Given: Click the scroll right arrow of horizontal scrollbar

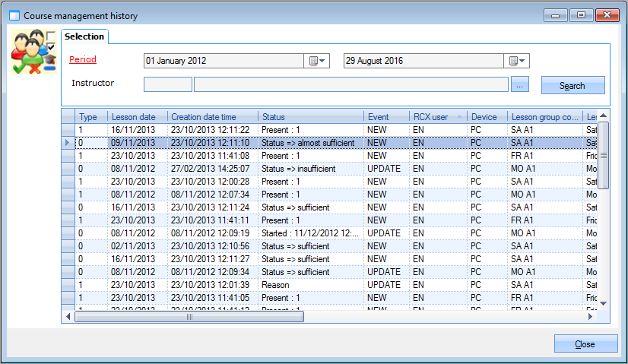Looking at the screenshot, I should click(x=592, y=317).
